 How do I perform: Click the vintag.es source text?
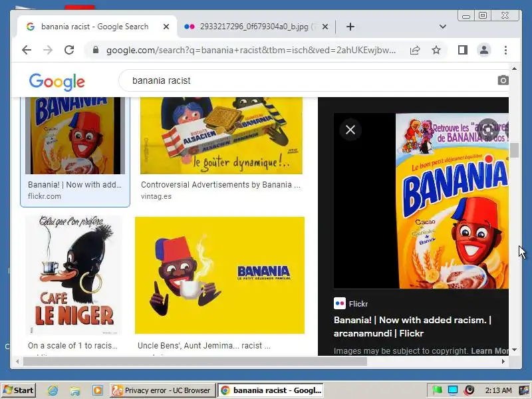[156, 196]
